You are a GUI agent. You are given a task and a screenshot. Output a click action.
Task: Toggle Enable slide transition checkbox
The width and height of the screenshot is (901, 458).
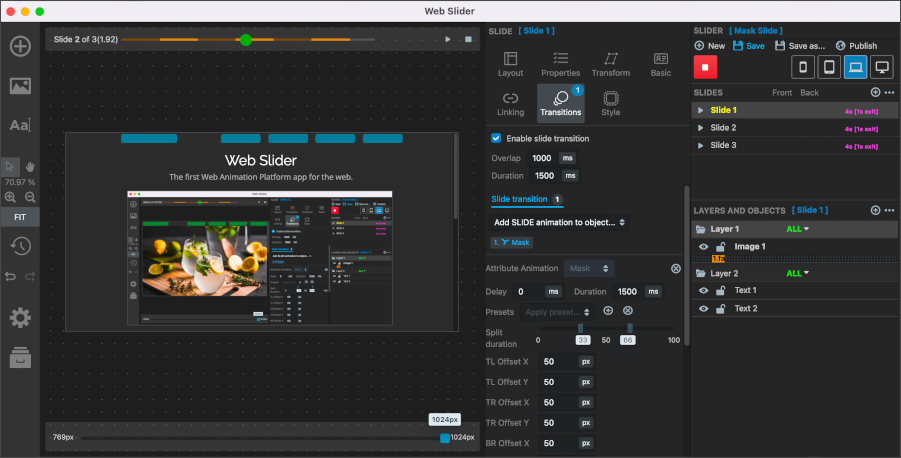[x=496, y=138]
